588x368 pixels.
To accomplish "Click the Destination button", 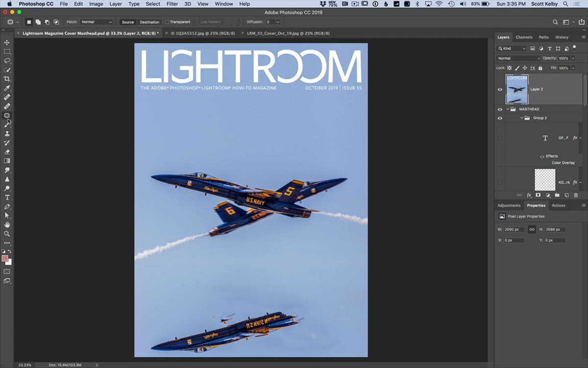I will click(149, 22).
